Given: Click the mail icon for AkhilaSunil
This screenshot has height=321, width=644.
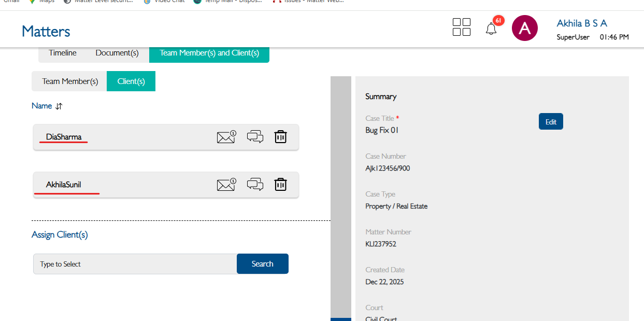Looking at the screenshot, I should (226, 185).
